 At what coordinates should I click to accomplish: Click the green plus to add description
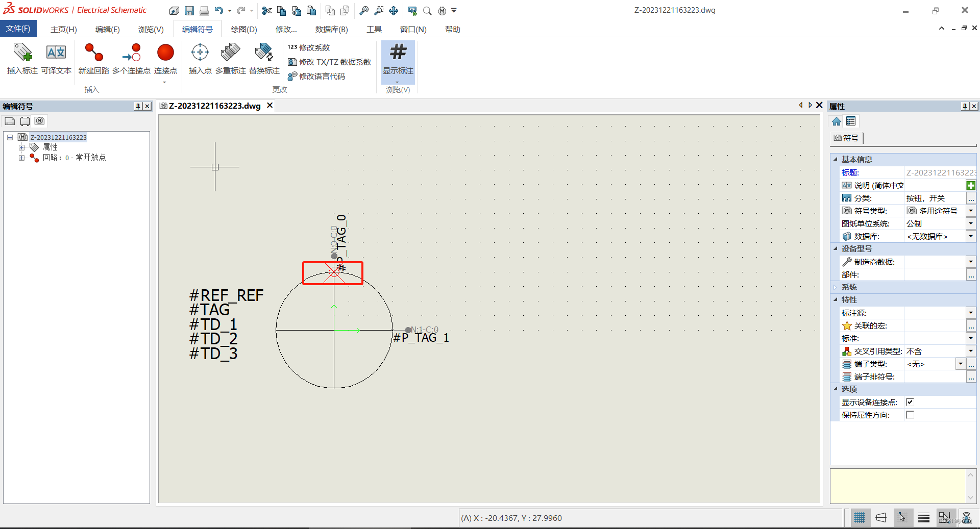[x=970, y=185]
